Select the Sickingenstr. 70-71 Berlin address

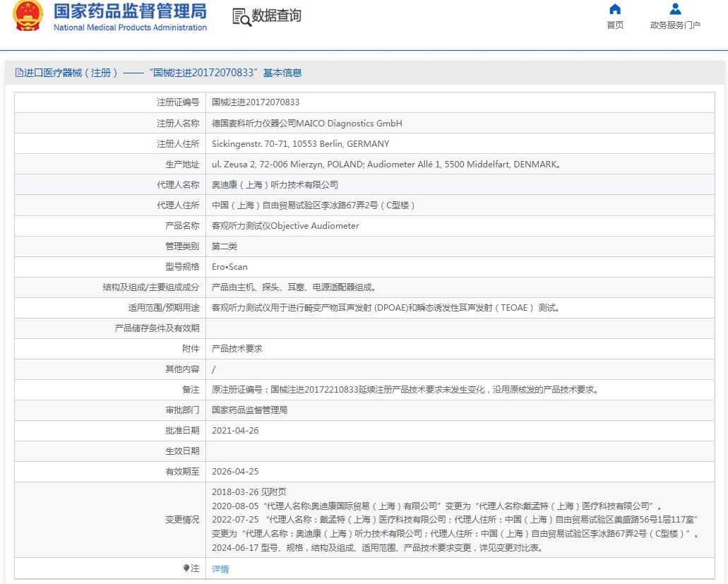tap(300, 144)
